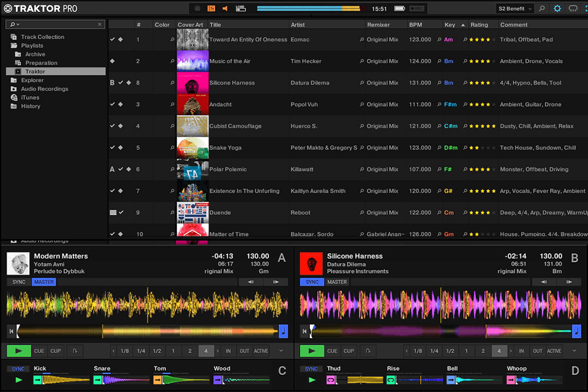The width and height of the screenshot is (588, 392).
Task: Toggle SYNC on Deck A
Action: click(19, 282)
